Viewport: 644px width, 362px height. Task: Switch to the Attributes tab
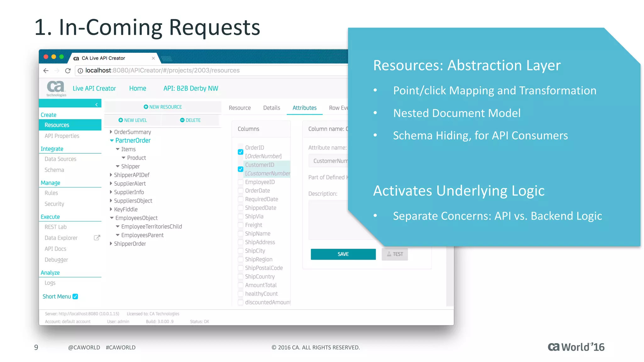[304, 108]
